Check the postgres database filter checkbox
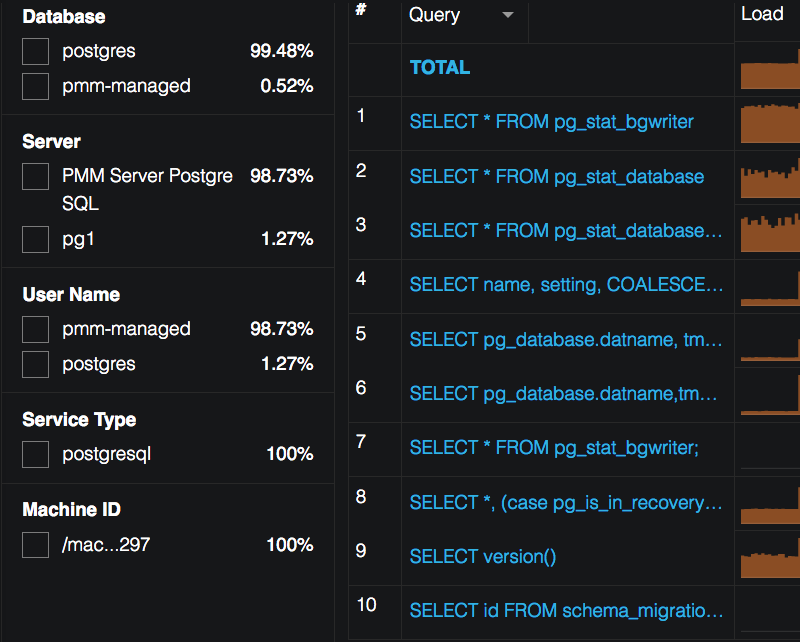The image size is (800, 642). (x=36, y=52)
